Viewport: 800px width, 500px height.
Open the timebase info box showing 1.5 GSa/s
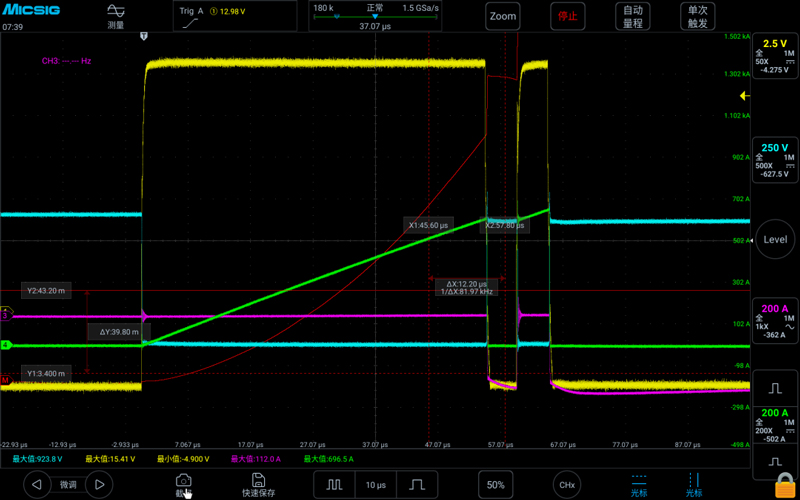[x=375, y=16]
